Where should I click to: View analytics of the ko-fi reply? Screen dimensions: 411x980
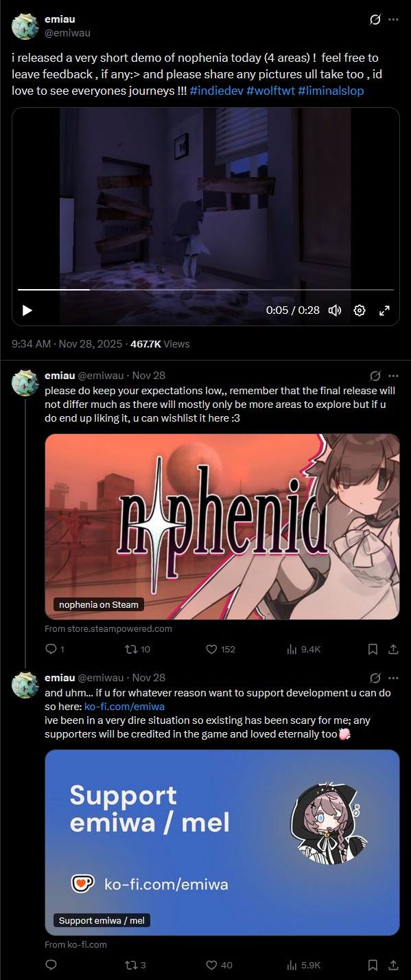(x=303, y=965)
